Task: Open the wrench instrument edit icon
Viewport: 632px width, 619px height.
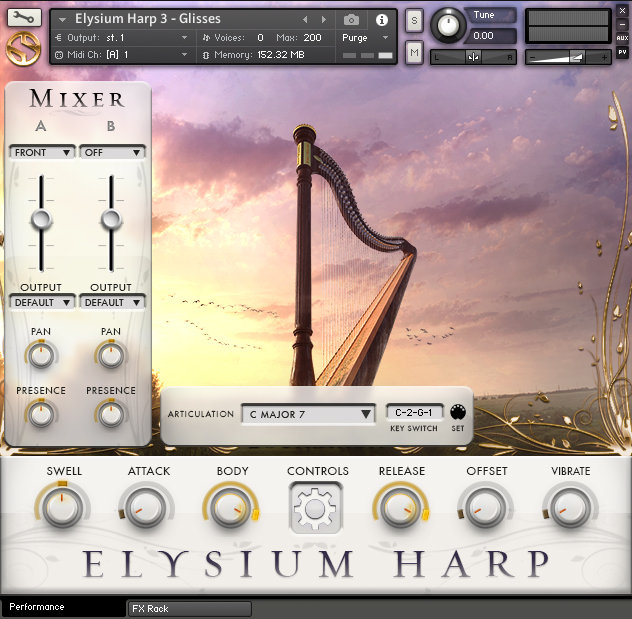Action: tap(24, 18)
